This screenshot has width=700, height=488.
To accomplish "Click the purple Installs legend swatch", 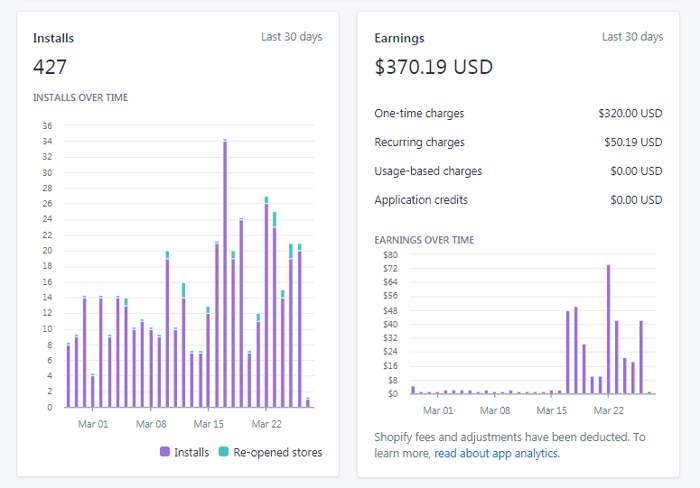I will tap(165, 452).
